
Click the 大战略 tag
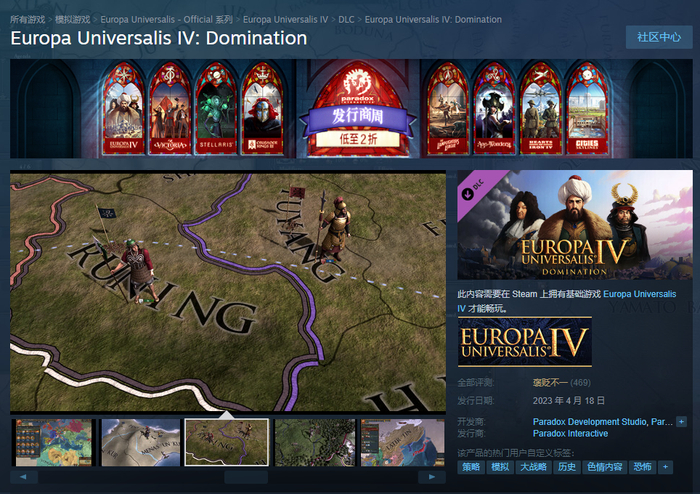tap(533, 467)
